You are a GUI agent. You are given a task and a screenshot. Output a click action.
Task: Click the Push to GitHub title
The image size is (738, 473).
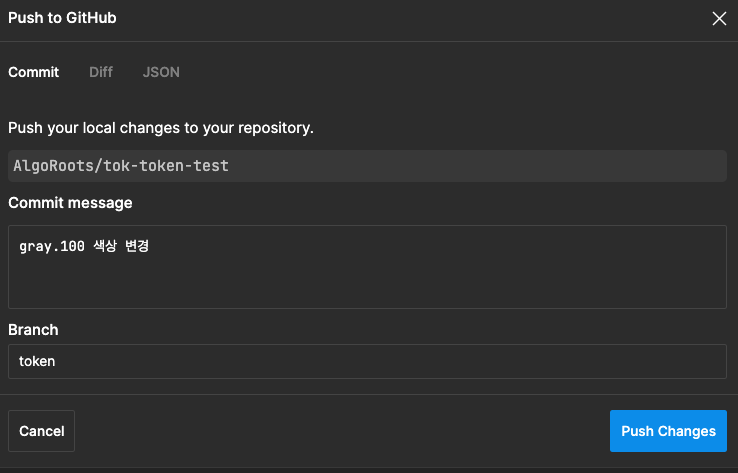(x=62, y=18)
